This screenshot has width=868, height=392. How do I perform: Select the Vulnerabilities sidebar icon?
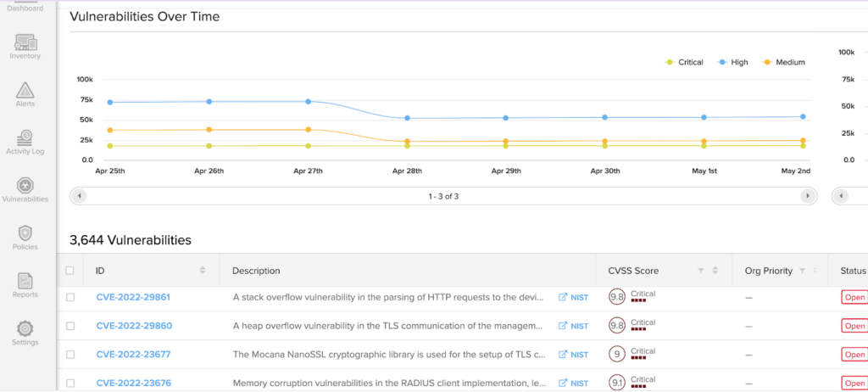pos(25,185)
